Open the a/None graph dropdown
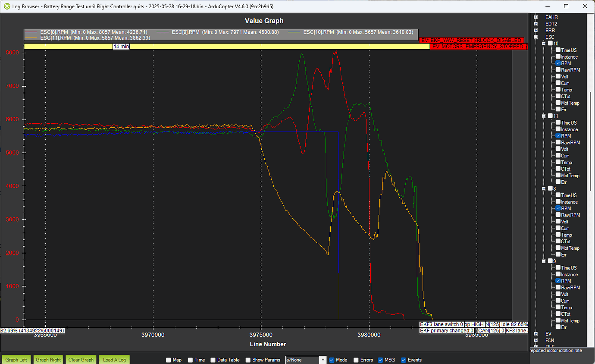595x364 pixels. point(322,360)
